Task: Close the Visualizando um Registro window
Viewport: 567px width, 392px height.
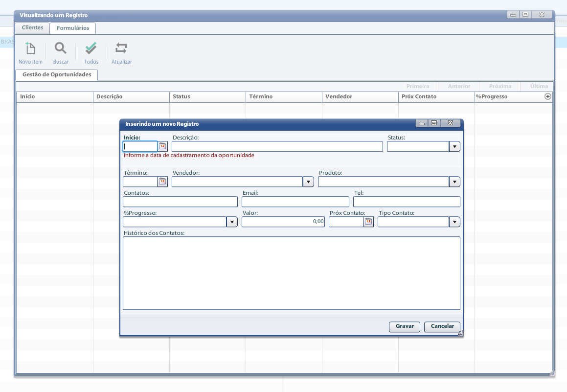Action: click(542, 14)
